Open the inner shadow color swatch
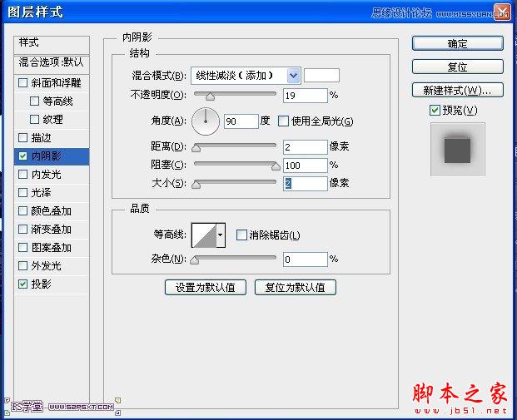Screen dimensions: 517x420 (x=321, y=76)
